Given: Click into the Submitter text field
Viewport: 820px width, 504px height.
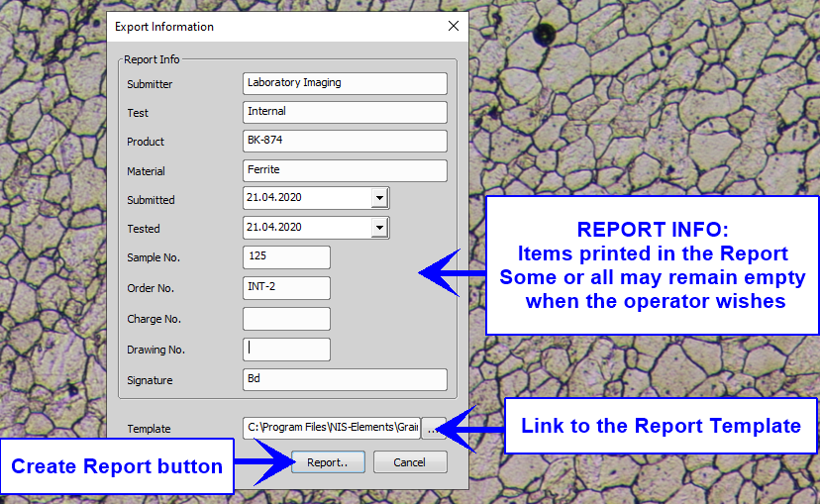Looking at the screenshot, I should pyautogui.click(x=344, y=83).
